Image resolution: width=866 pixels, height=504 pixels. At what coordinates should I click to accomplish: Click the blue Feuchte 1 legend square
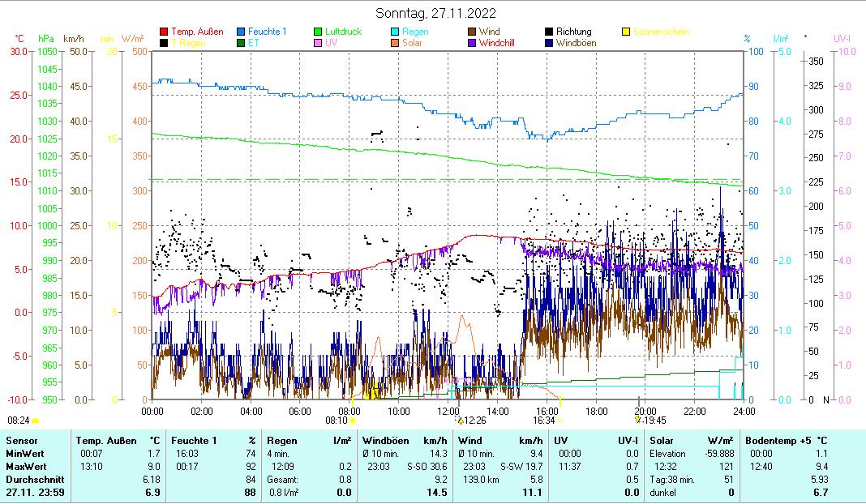pyautogui.click(x=241, y=32)
